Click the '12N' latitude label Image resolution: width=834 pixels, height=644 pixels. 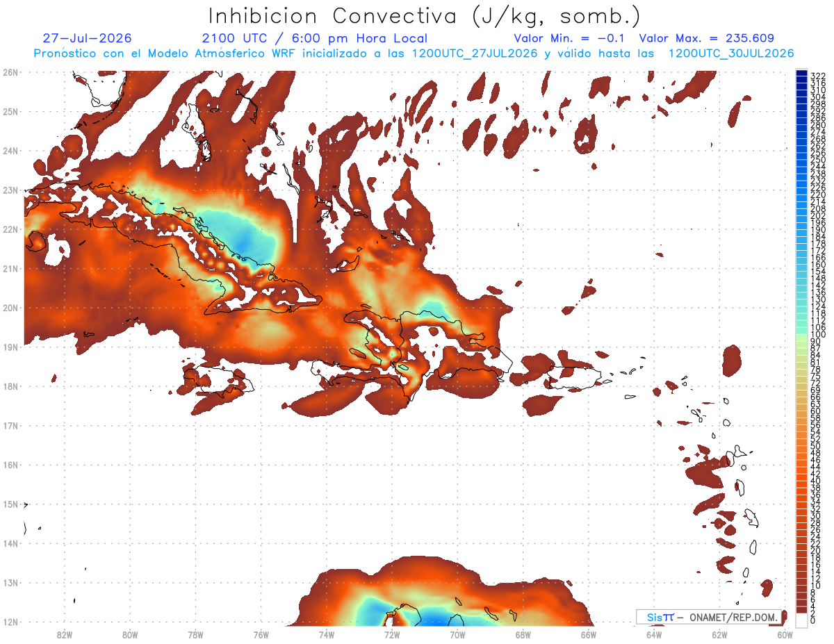[10, 622]
